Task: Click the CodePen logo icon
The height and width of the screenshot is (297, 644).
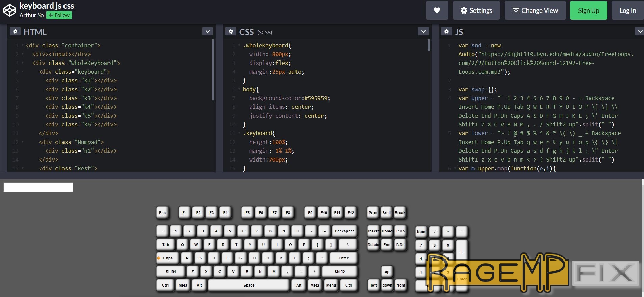Action: click(x=9, y=10)
